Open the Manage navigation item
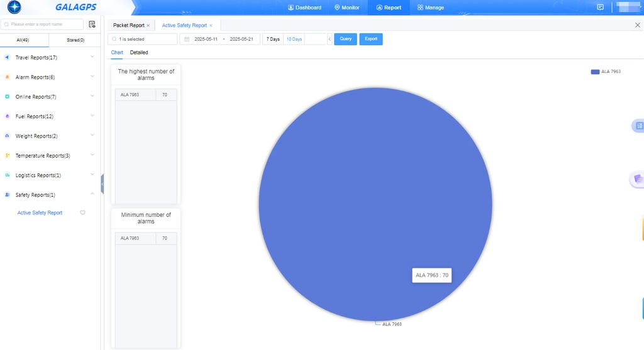Image resolution: width=644 pixels, height=350 pixels. coord(430,8)
